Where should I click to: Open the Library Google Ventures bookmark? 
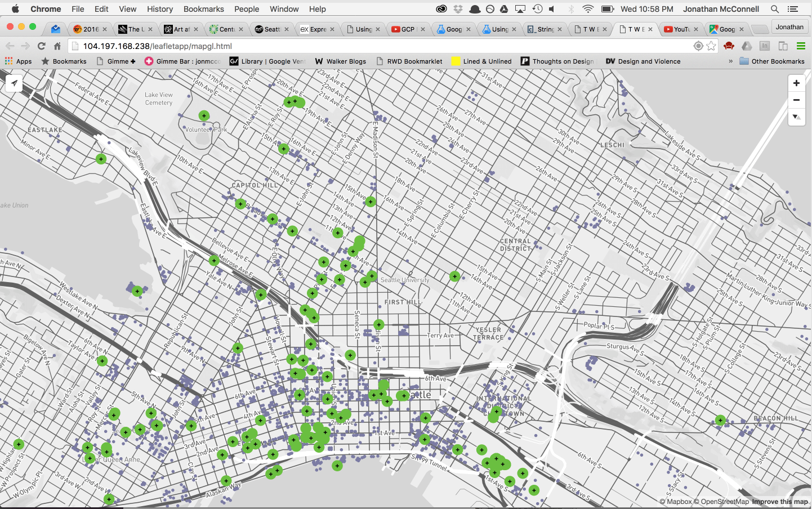point(267,61)
